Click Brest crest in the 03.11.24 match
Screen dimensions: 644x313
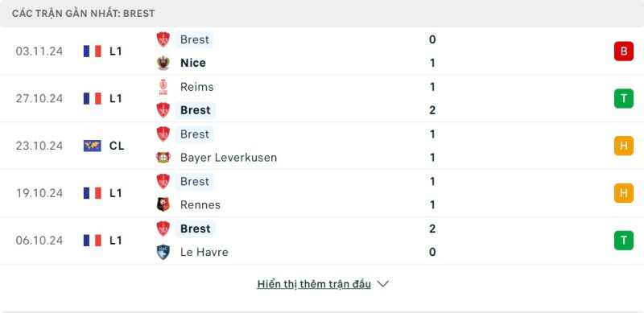163,39
